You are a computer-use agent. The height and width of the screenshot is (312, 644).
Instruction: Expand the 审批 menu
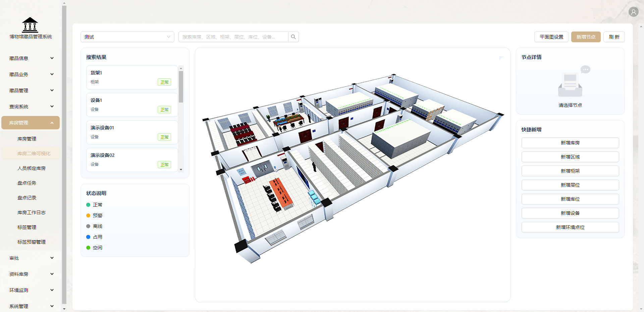pyautogui.click(x=31, y=258)
